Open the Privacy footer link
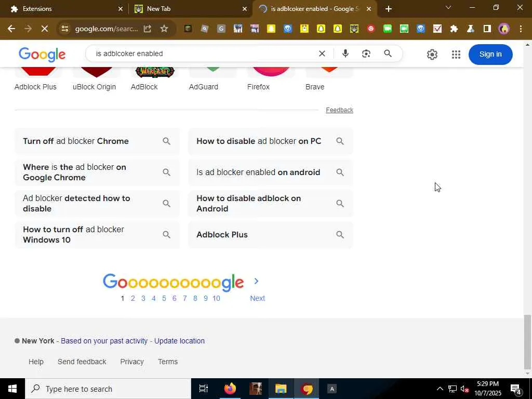Image resolution: width=532 pixels, height=399 pixels. pyautogui.click(x=132, y=362)
